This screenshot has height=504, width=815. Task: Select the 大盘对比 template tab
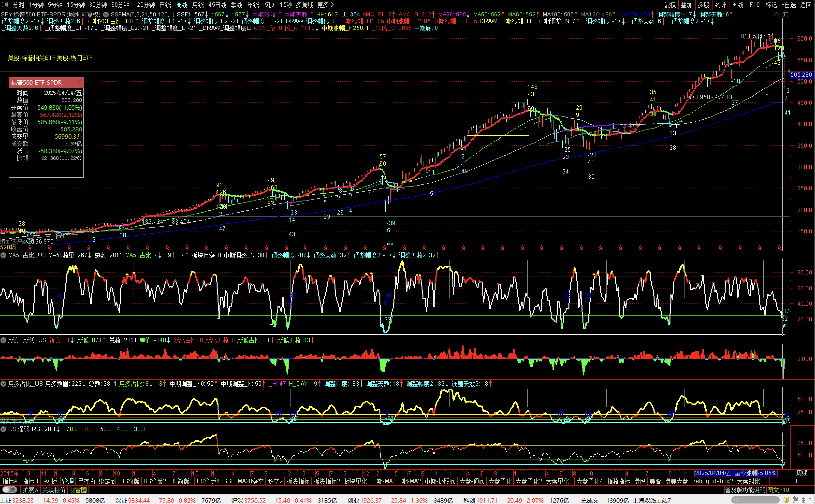pos(749,481)
